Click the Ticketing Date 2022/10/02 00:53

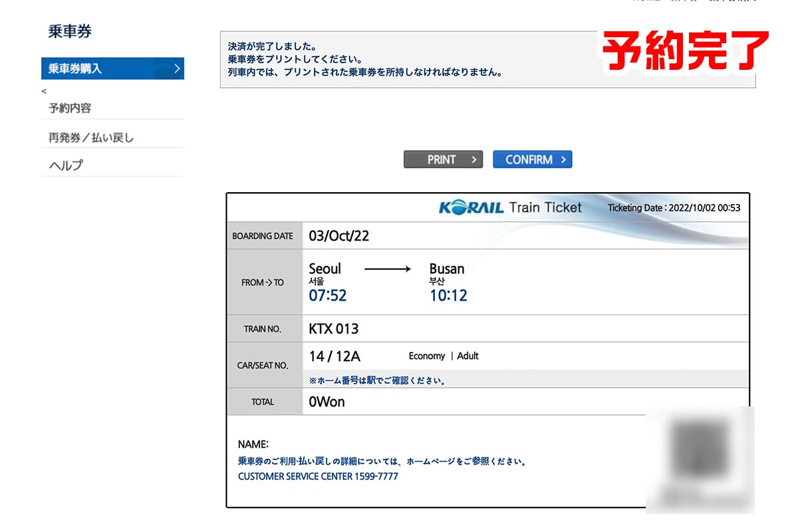click(674, 208)
